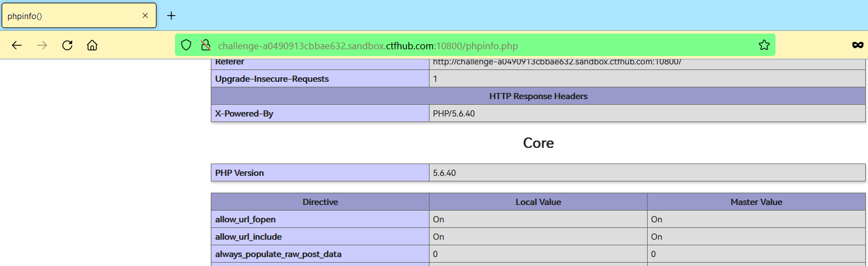Select the PHP/5.6.40 value cell
This screenshot has width=868, height=266.
click(x=647, y=114)
